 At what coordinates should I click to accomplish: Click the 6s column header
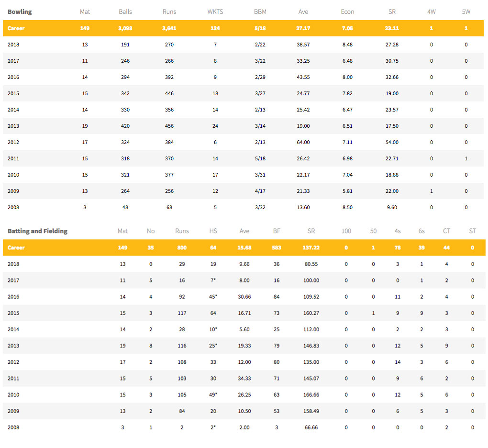click(421, 231)
